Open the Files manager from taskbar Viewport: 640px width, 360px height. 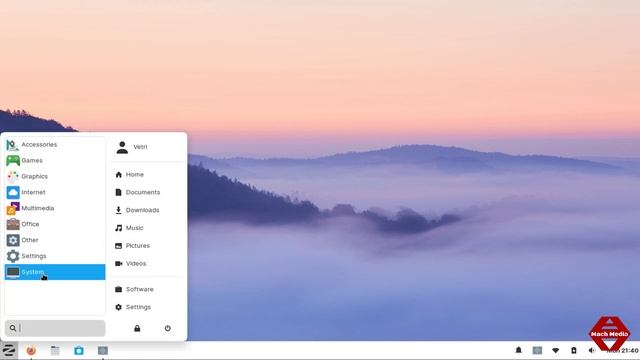click(55, 350)
